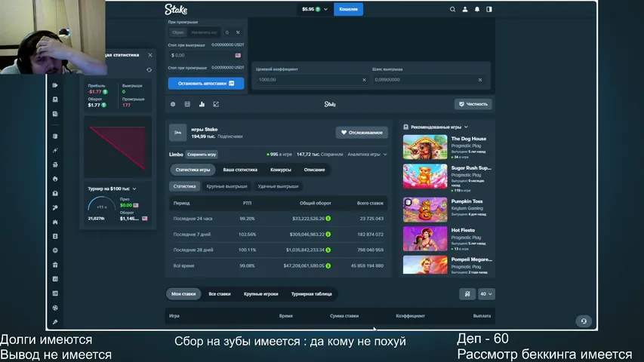Select the Удачные выигрыши sub-tab
The width and height of the screenshot is (644, 362).
[x=278, y=186]
